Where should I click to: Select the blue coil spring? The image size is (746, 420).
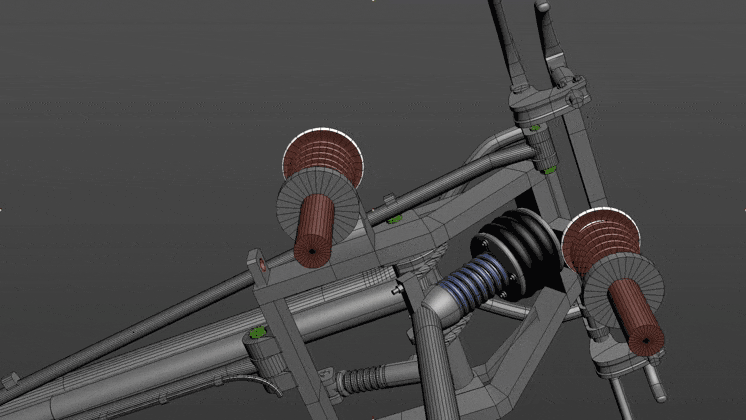473,282
